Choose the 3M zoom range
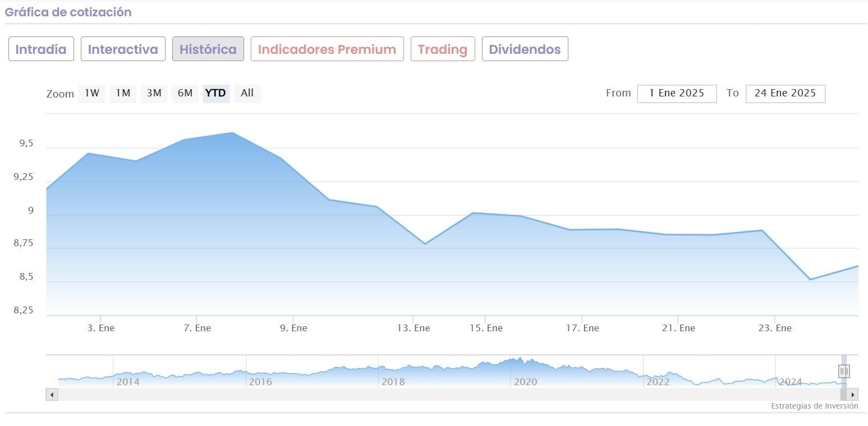 [x=154, y=94]
